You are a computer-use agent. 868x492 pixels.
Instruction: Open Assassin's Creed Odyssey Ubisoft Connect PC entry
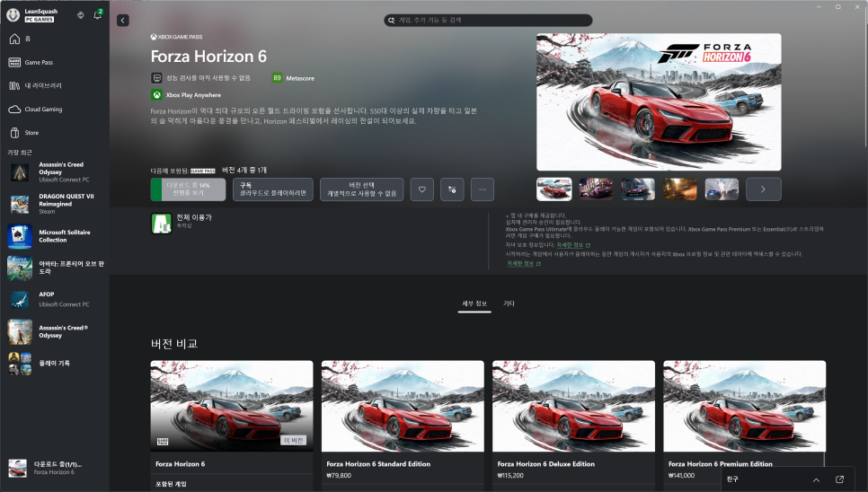pyautogui.click(x=54, y=171)
